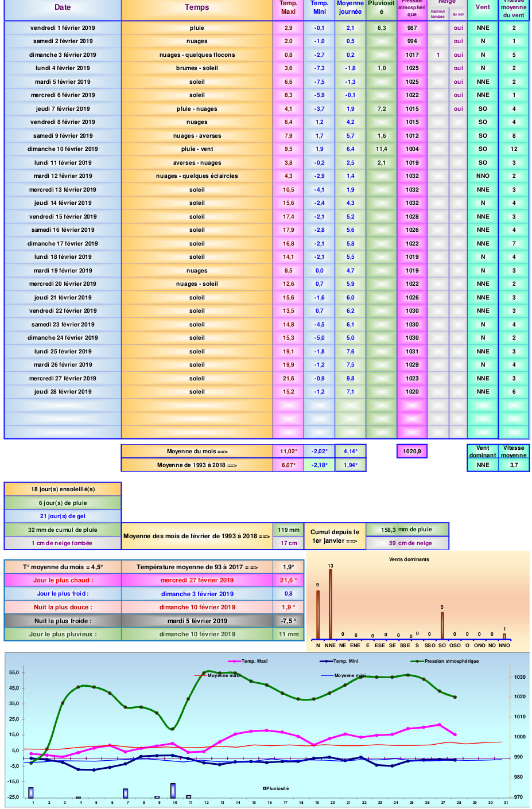Select the 1020,9 average pressure cell
The height and width of the screenshot is (809, 532).
click(x=411, y=452)
